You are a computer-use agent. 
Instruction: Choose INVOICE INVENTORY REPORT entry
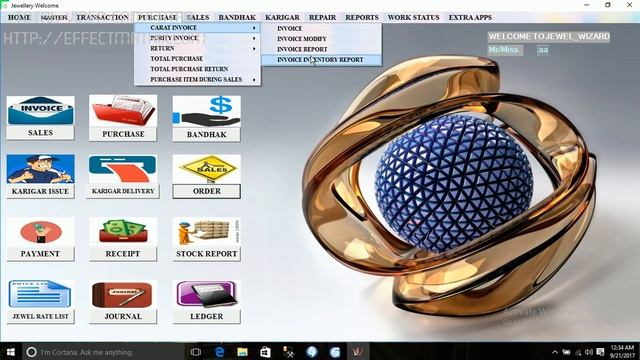(321, 60)
